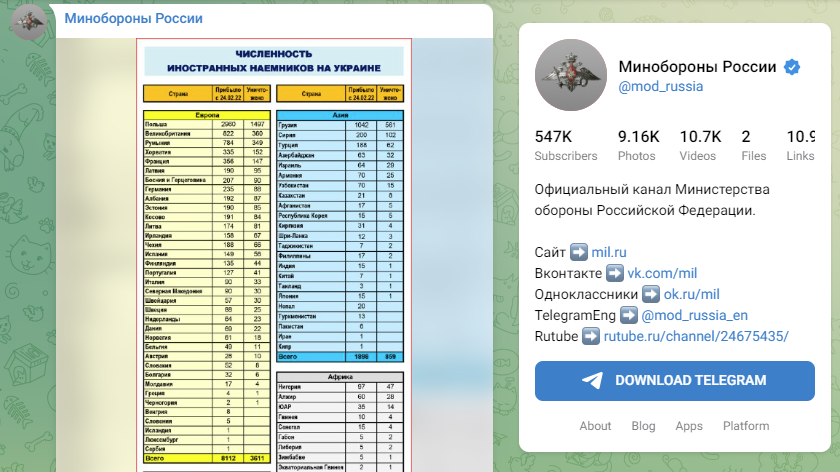Show the 9.16K Photos counter

click(637, 145)
